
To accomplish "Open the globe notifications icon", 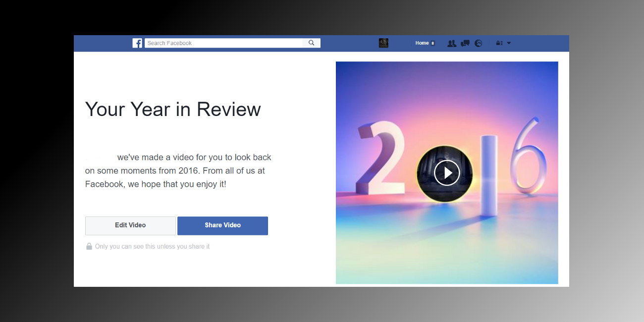I will click(478, 43).
